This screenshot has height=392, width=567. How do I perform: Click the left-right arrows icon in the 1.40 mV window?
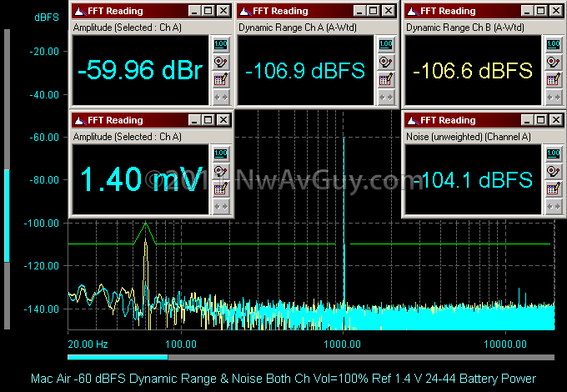(x=221, y=207)
